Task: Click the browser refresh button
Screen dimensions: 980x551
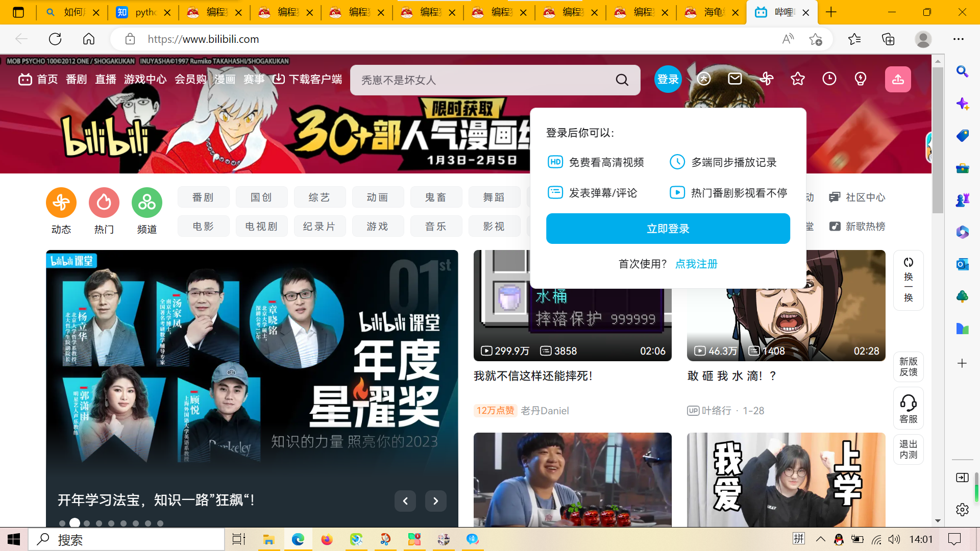Action: pyautogui.click(x=55, y=39)
